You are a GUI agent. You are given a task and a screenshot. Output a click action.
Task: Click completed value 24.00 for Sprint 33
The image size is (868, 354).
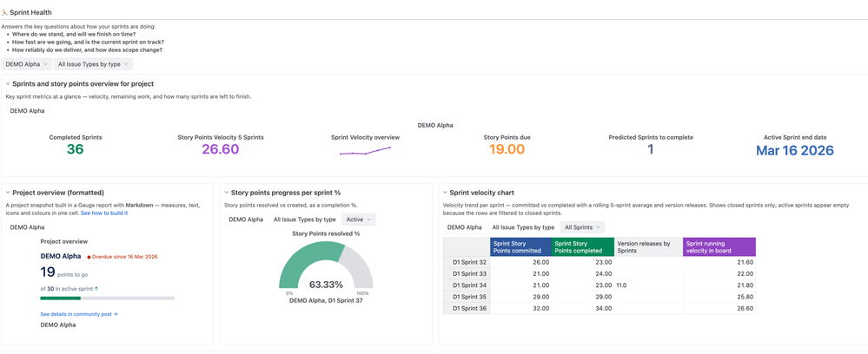pos(583,274)
